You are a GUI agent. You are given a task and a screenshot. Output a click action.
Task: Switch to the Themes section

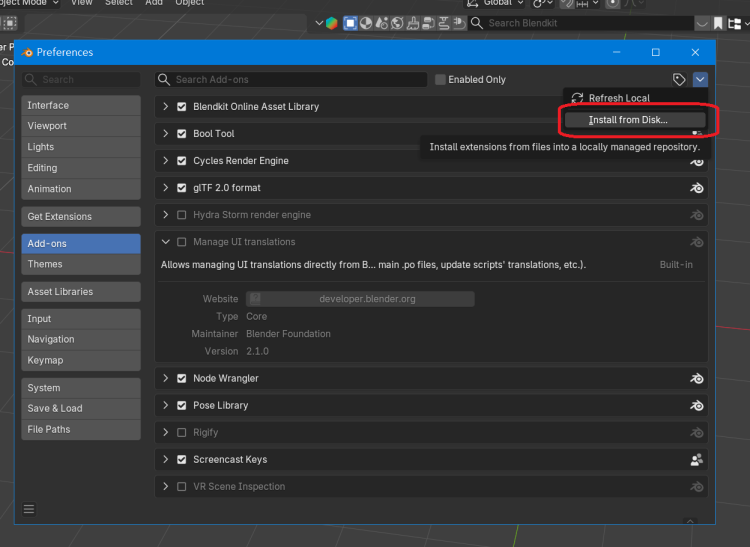coord(81,264)
